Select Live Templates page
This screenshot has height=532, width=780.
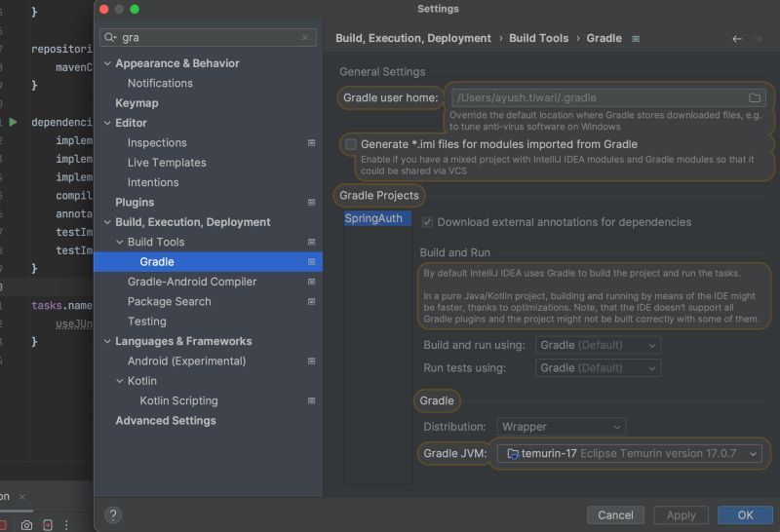[167, 163]
